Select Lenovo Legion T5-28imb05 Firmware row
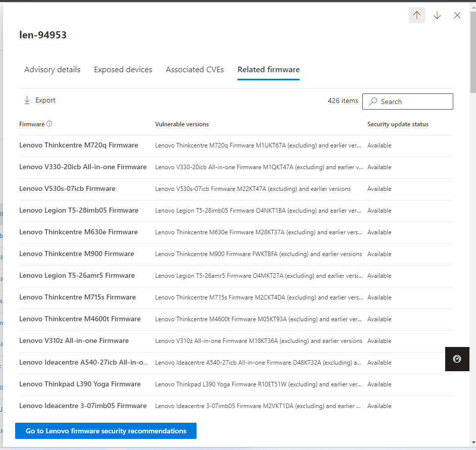 [x=236, y=211]
